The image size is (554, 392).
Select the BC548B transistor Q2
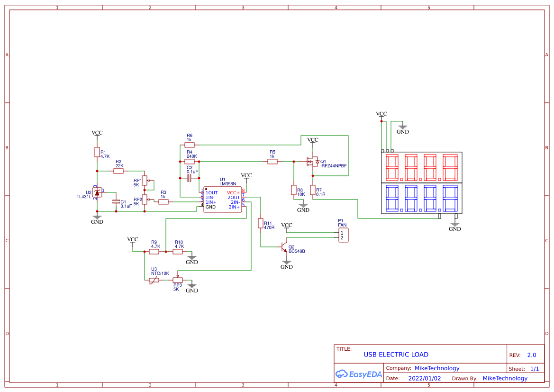point(285,247)
